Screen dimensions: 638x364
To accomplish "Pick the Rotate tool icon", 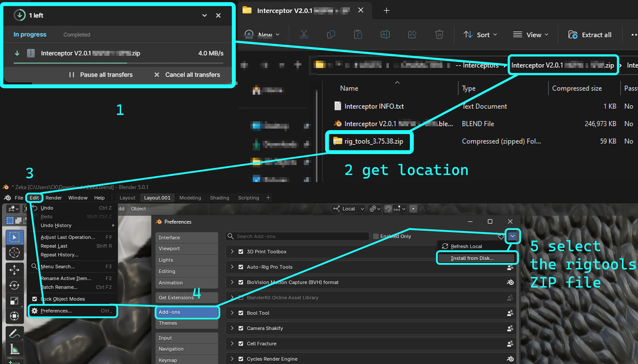I will coord(14,285).
